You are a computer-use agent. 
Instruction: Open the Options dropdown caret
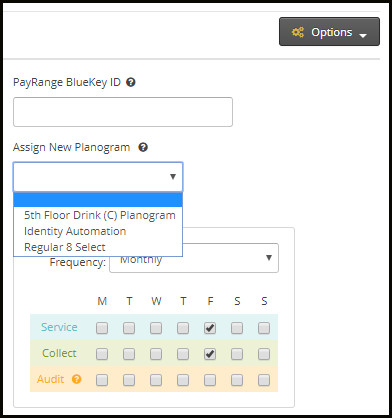pos(363,35)
